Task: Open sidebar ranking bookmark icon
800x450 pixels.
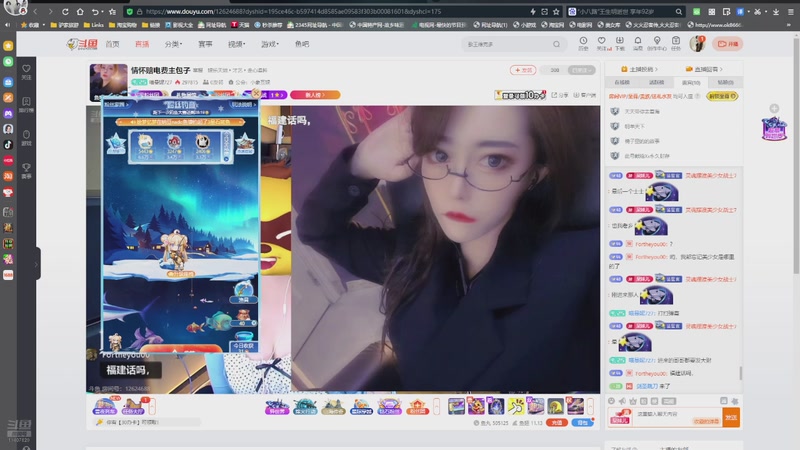Action: click(x=26, y=105)
